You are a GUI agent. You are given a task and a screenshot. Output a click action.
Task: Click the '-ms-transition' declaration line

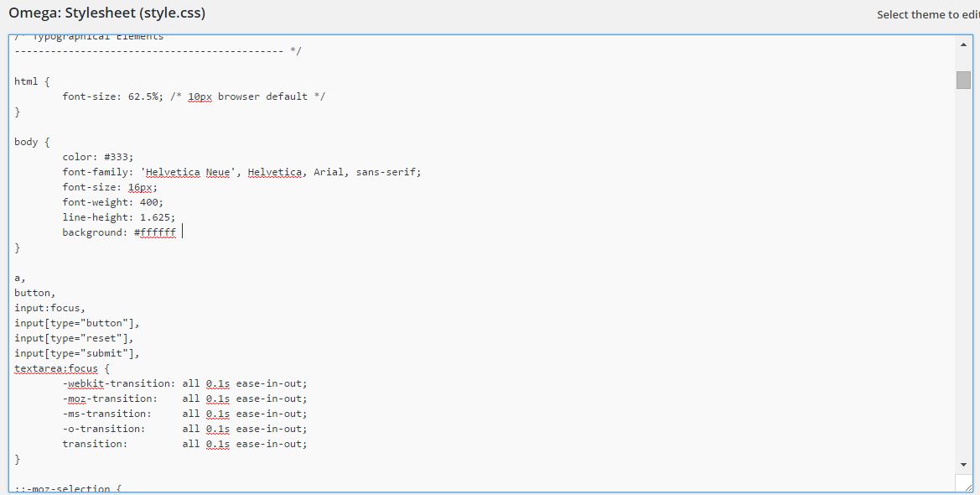click(x=185, y=414)
